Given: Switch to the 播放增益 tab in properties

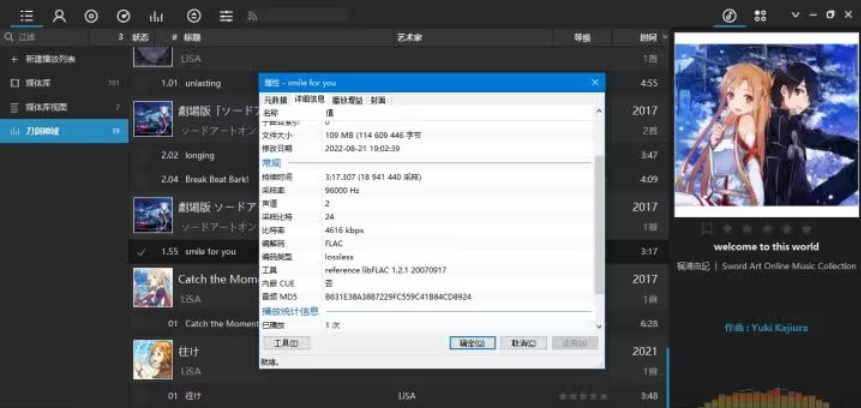Looking at the screenshot, I should [347, 100].
